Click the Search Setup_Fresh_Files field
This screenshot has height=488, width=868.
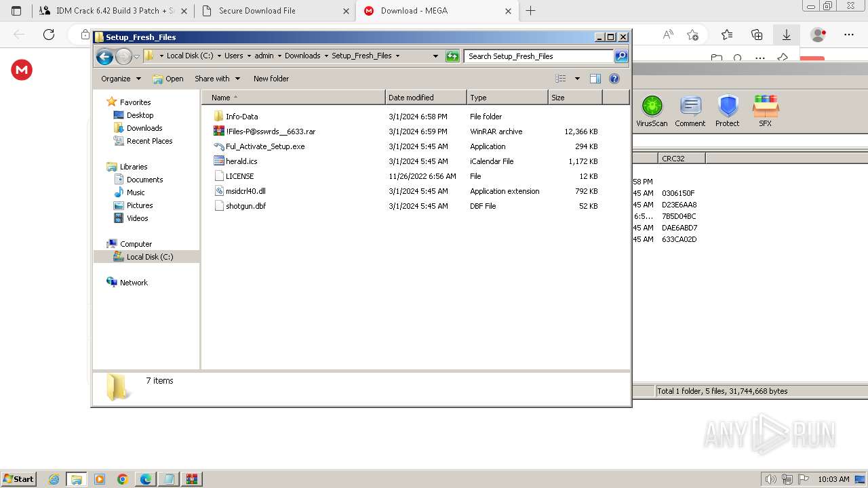point(539,56)
